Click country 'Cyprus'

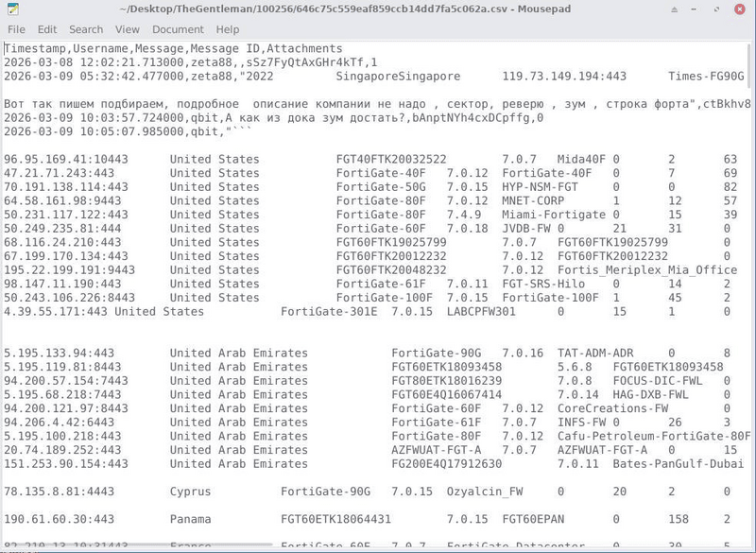point(191,492)
